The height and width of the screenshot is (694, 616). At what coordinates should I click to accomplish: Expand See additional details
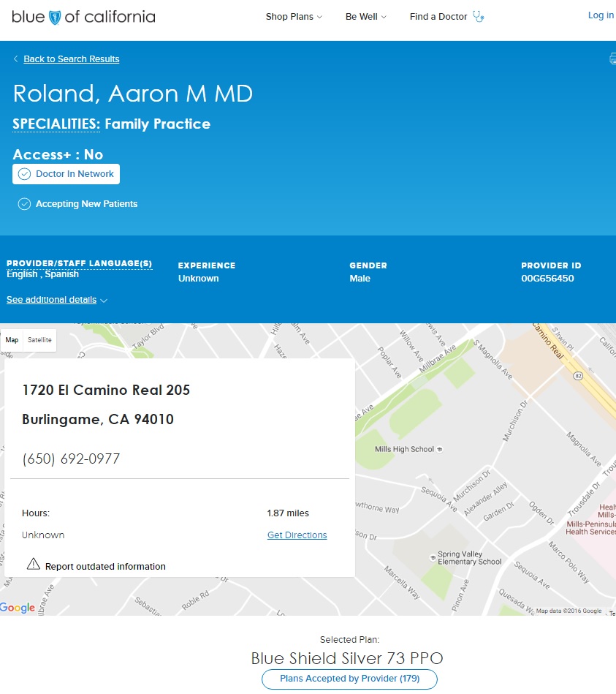point(57,300)
